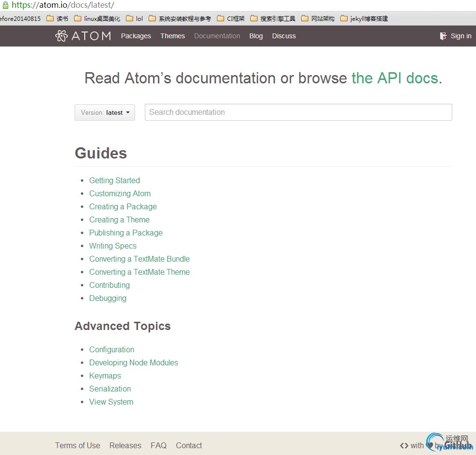Open the linux桌面美化 bookmark folder

97,18
